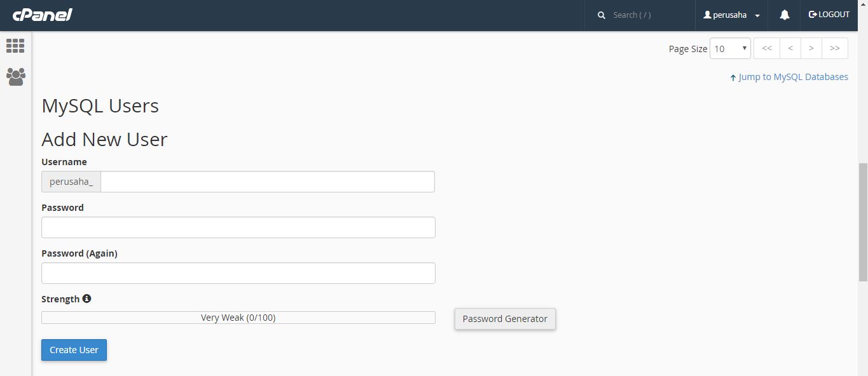Click the search magnifier icon

(602, 15)
